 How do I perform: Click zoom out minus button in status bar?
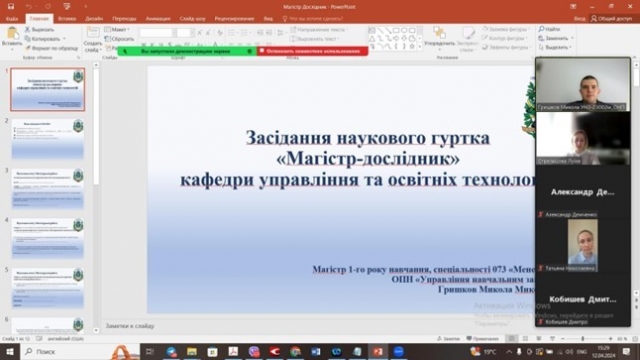tap(562, 339)
